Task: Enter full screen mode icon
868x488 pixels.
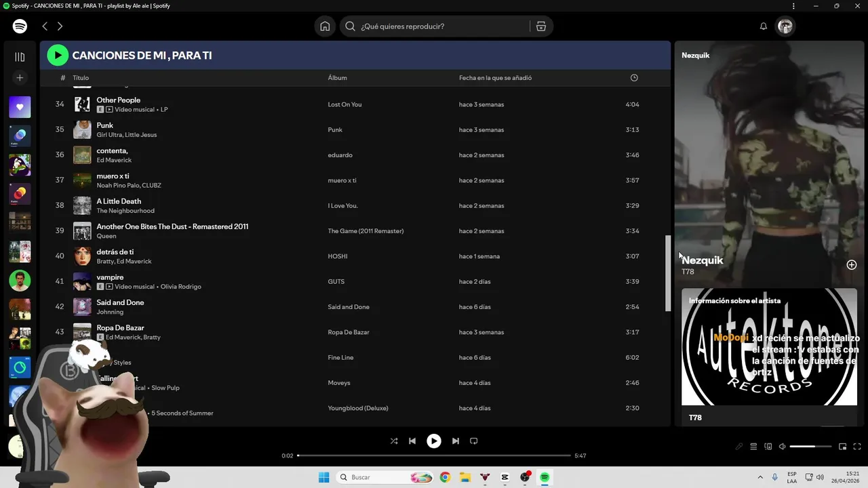Action: pyautogui.click(x=857, y=447)
